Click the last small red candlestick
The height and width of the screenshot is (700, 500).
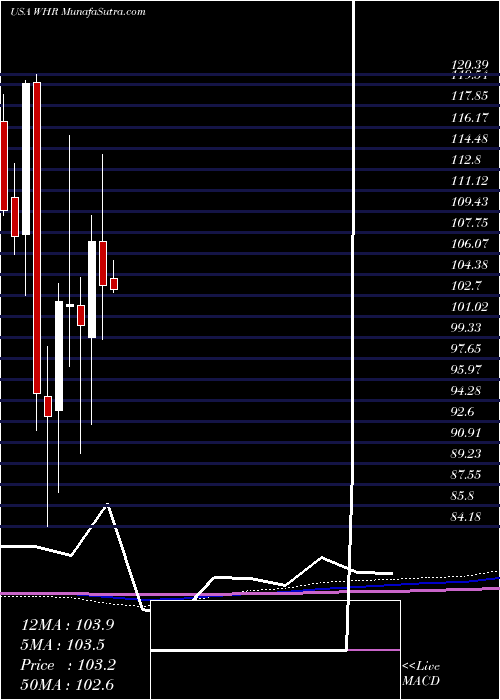[114, 284]
